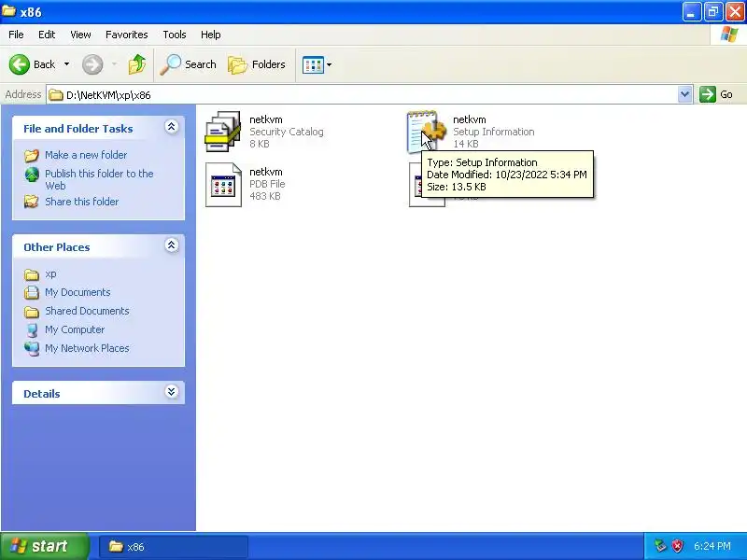Open the File menu
Image resolution: width=747 pixels, height=560 pixels.
(16, 35)
